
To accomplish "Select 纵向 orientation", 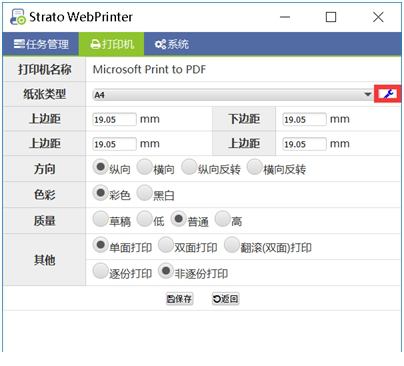I will coord(100,167).
